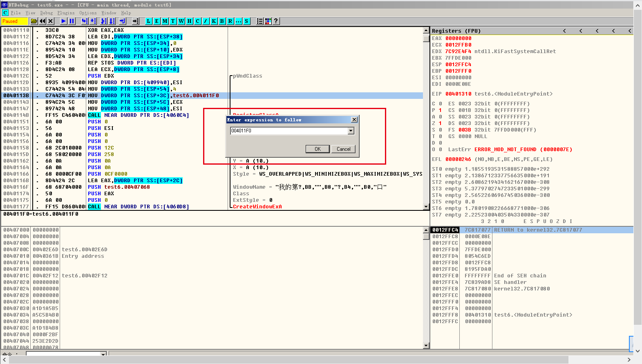Screen dimensions: 642x364
Task: Show the Call stack via the K button
Action: tap(214, 21)
